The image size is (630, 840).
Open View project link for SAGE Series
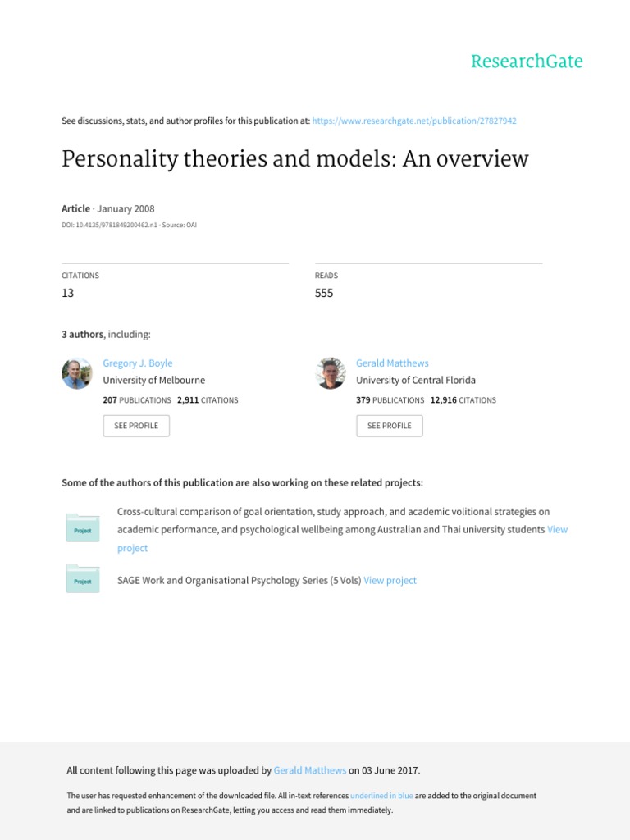[x=390, y=580]
